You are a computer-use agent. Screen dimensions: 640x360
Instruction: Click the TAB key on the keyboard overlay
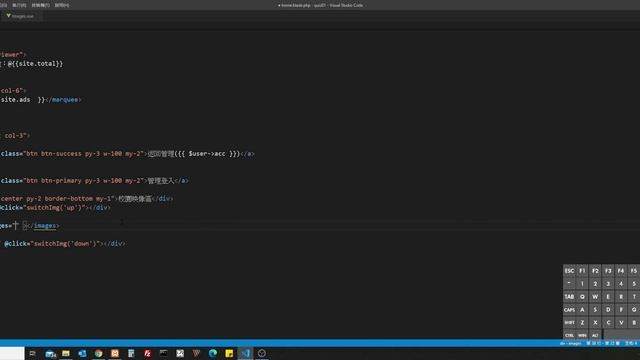click(x=569, y=297)
